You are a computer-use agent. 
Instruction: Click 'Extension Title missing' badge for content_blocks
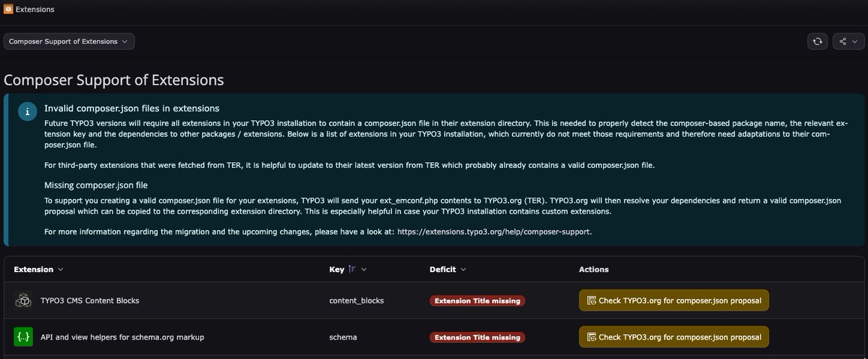(477, 300)
